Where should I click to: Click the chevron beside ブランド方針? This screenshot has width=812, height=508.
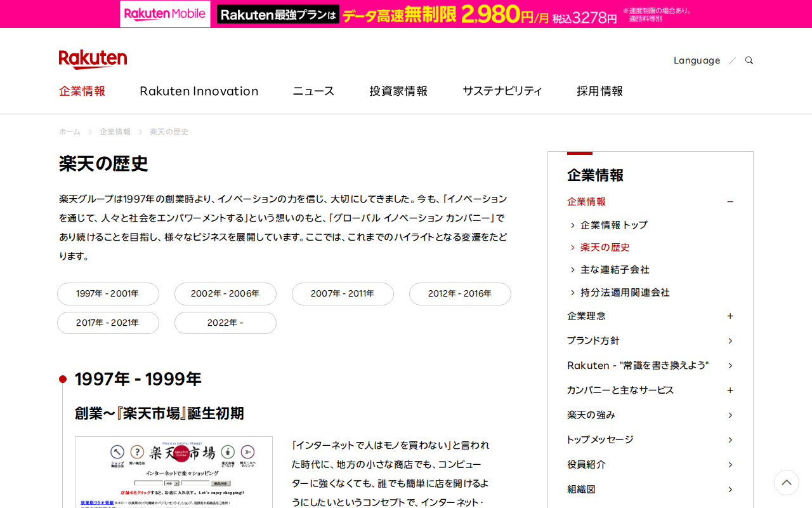click(x=730, y=341)
